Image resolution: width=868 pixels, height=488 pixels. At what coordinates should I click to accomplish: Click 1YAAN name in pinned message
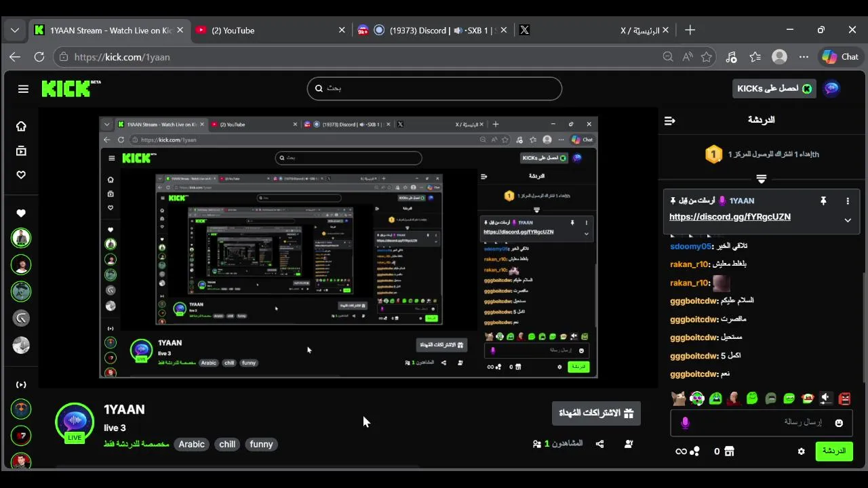(742, 201)
